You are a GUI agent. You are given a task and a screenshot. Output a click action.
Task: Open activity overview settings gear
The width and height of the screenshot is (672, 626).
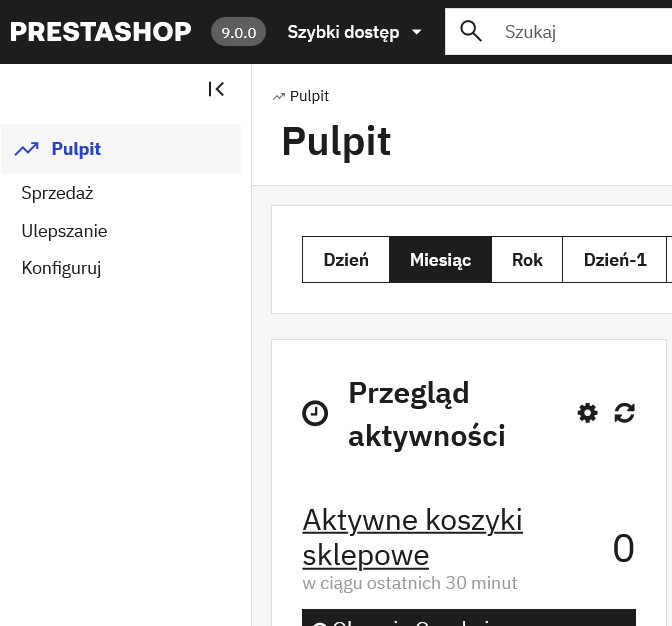click(x=588, y=412)
